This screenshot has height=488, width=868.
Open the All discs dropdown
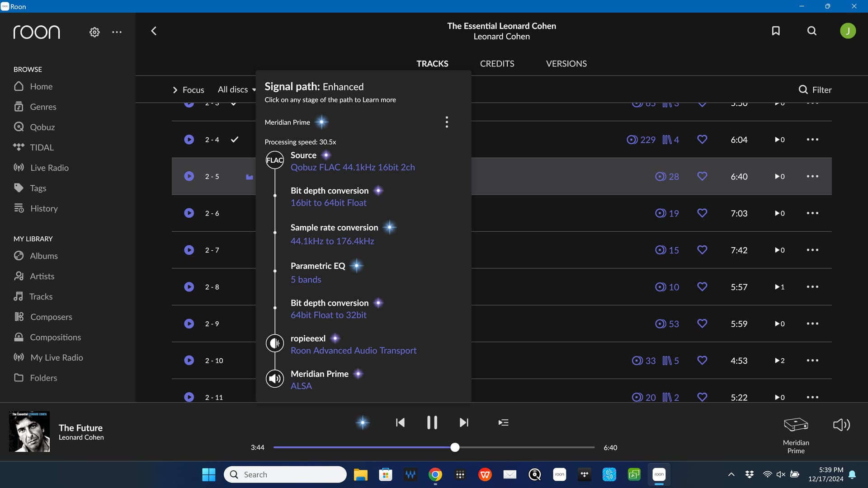tap(236, 90)
